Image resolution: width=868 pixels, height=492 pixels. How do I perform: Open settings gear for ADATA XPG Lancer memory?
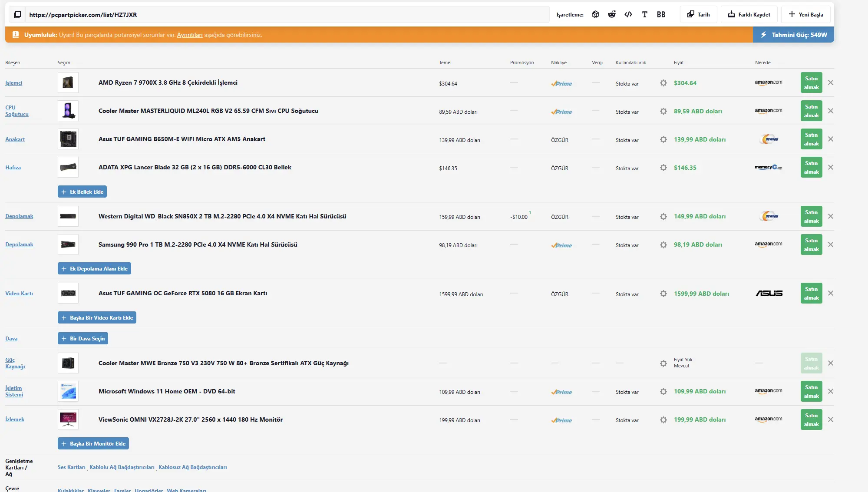point(663,168)
